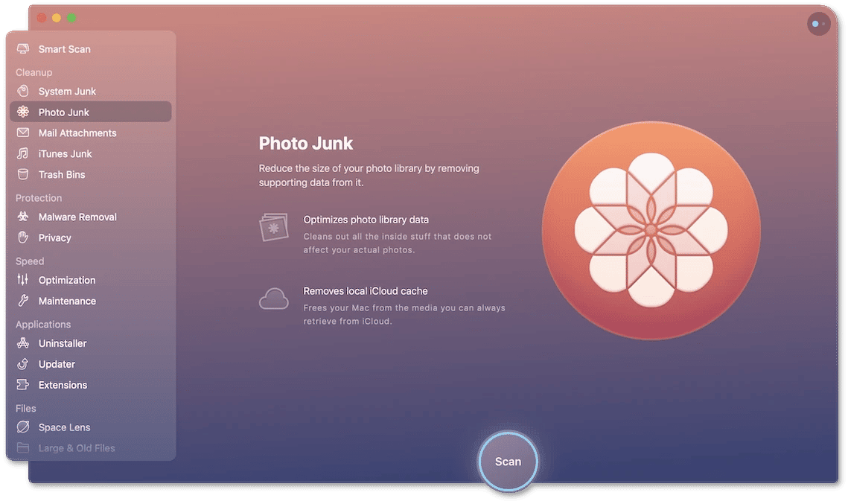848x504 pixels.
Task: Click the Smart Scan monitor icon
Action: (23, 49)
